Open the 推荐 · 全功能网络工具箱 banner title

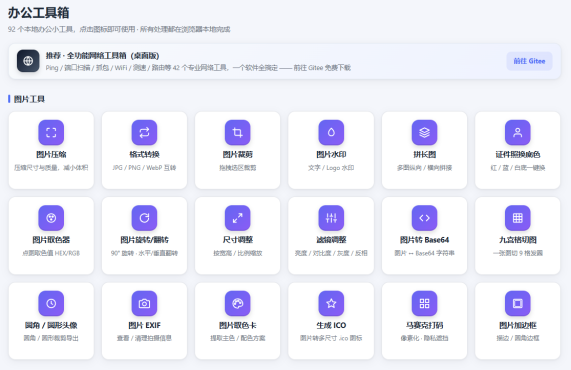[x=102, y=56]
